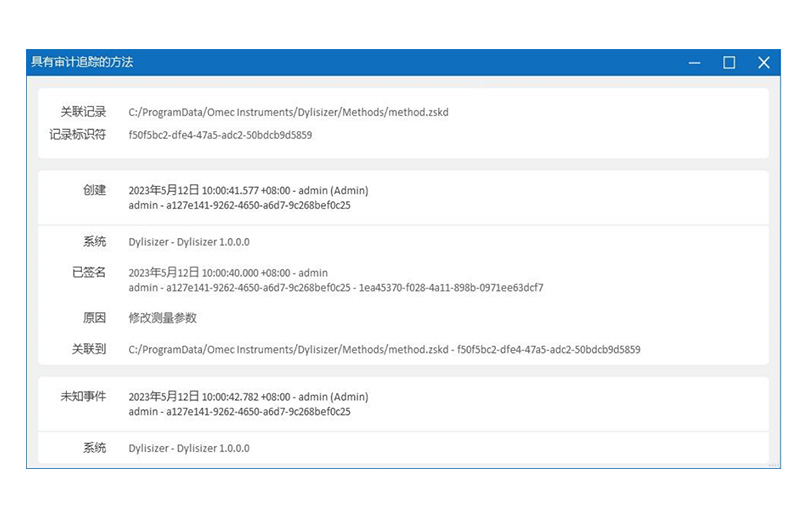Maximize the audit trail method window
The width and height of the screenshot is (800, 524).
[x=729, y=63]
